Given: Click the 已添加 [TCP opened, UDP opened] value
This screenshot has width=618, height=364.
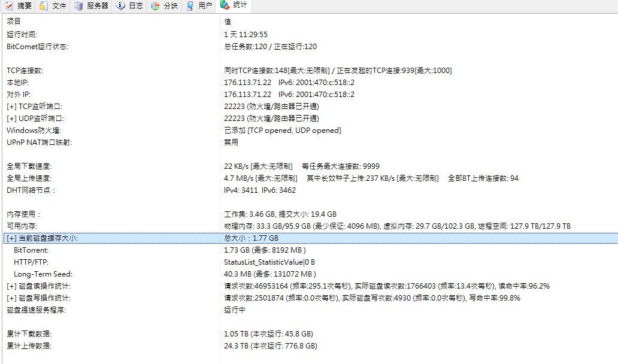Looking at the screenshot, I should point(283,131).
